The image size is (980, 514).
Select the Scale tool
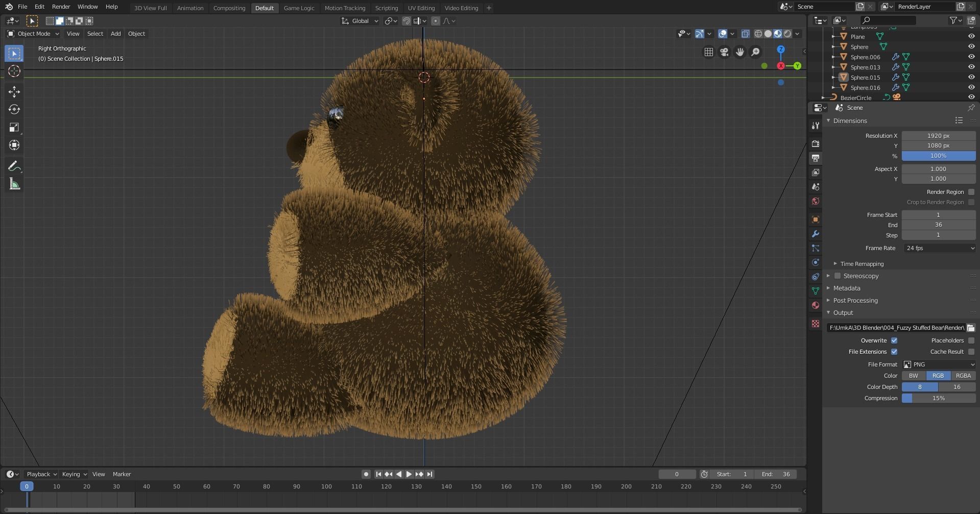point(14,127)
